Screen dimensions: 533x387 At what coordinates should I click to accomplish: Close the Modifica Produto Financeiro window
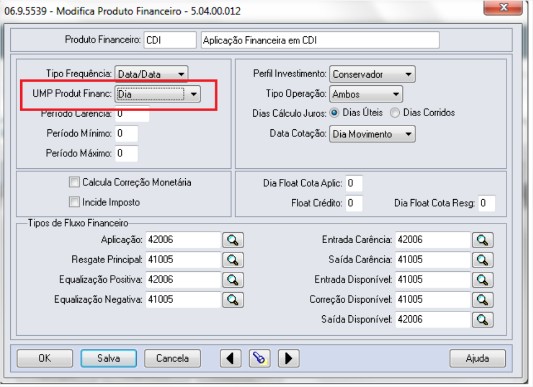[x=503, y=7]
